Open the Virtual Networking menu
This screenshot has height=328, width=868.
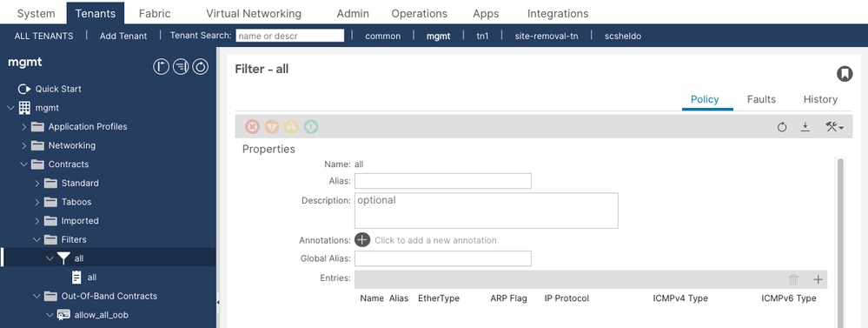pyautogui.click(x=254, y=13)
